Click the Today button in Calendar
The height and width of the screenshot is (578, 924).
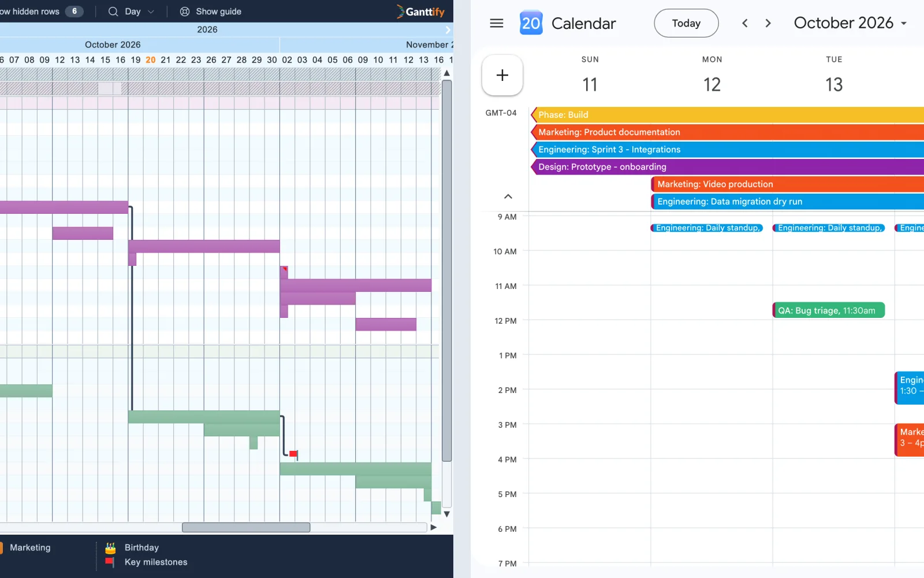click(686, 23)
